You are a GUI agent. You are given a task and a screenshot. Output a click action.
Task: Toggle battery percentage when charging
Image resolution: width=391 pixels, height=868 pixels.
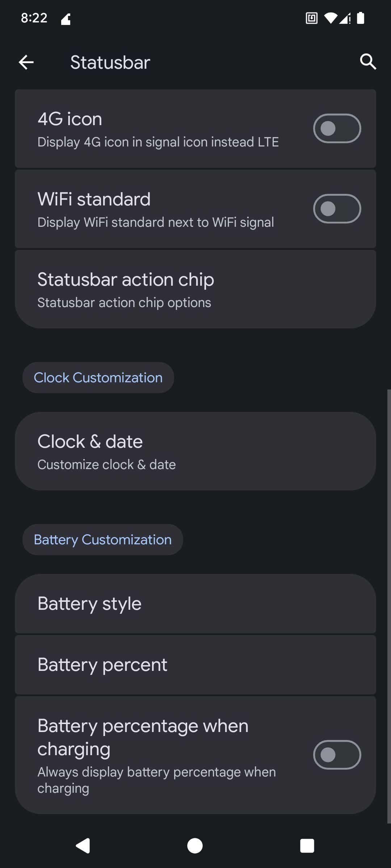[x=337, y=755]
